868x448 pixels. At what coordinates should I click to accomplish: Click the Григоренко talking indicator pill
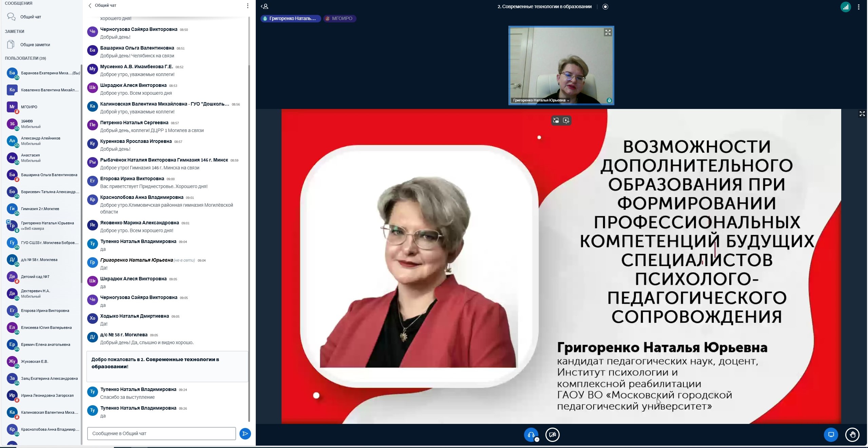click(291, 18)
